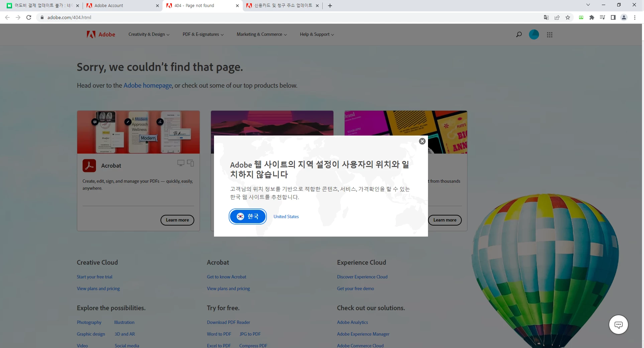Viewport: 644px width, 348px height.
Task: Click Learn more on the Acrobat card
Action: (177, 220)
